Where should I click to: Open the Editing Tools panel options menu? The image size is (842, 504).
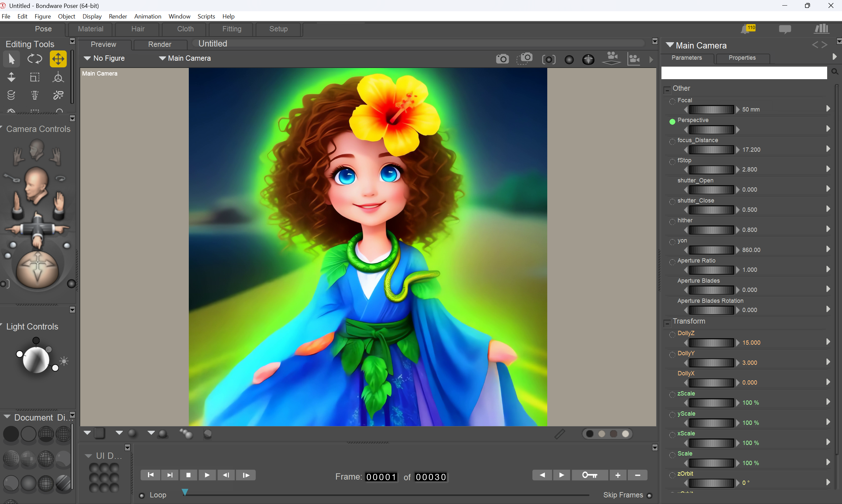tap(72, 41)
